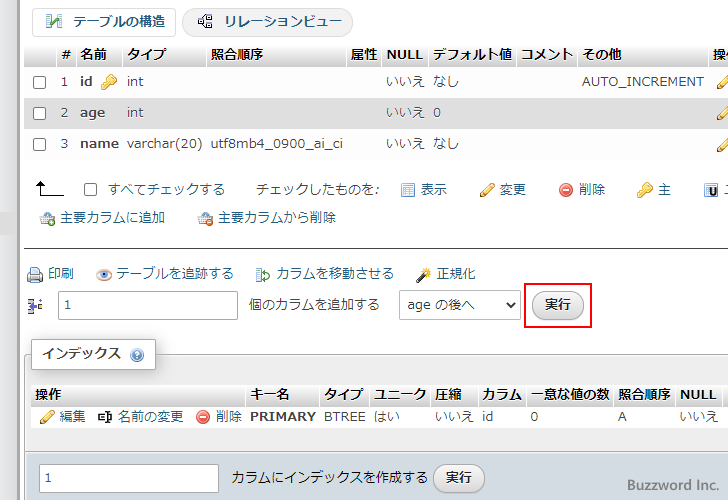This screenshot has height=500, width=728.
Task: Click 削除 for PRIMARY index
Action: point(229,416)
